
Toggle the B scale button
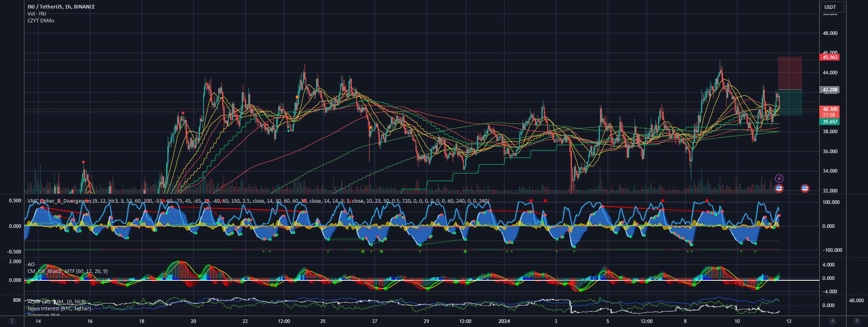[857, 321]
